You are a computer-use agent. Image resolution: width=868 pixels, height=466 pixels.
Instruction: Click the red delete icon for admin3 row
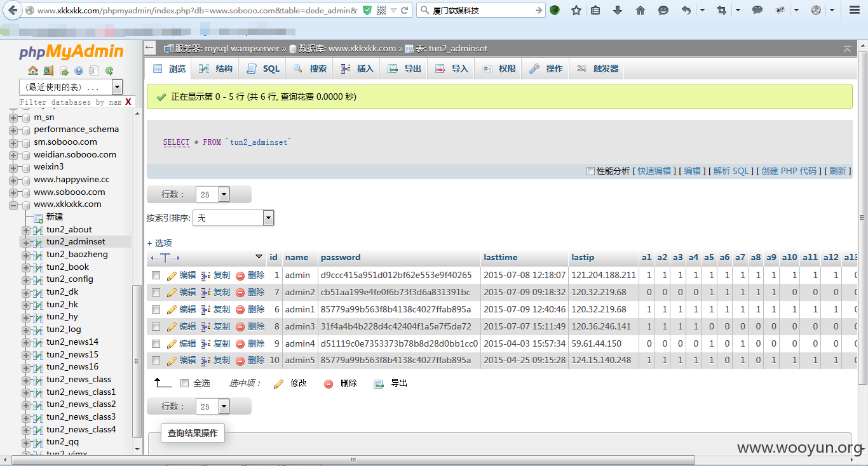pyautogui.click(x=240, y=327)
